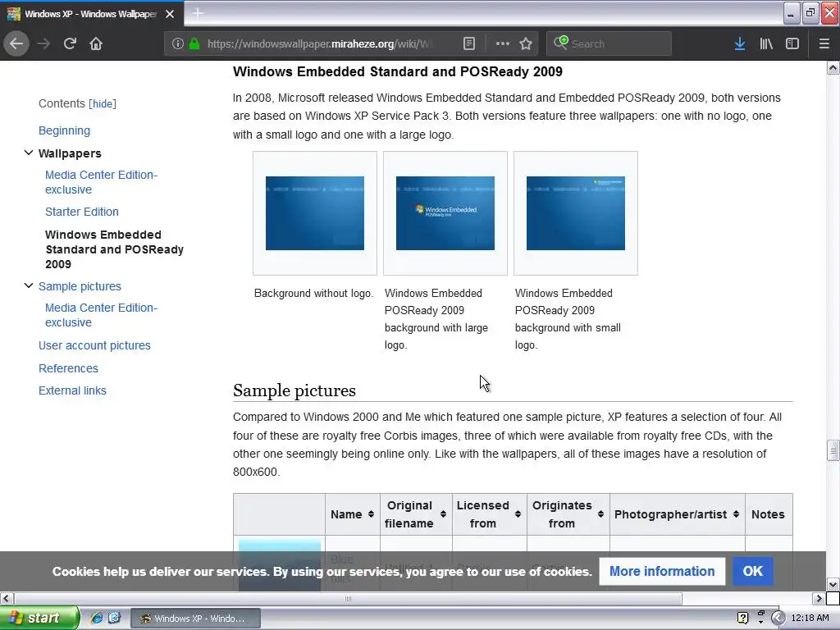Screen dimensions: 840x630
Task: Click the vertical scrollbar thumb
Action: (833, 450)
